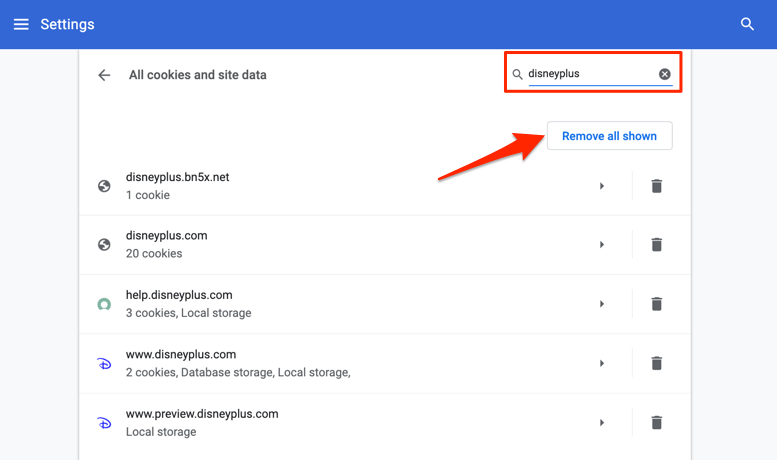Screen dimensions: 777x460
Task: Expand www.preview.disneyplus.com entry
Action: pos(602,422)
